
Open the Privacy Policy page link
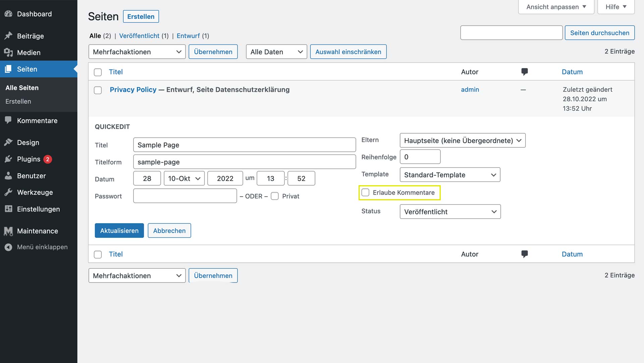click(x=133, y=90)
